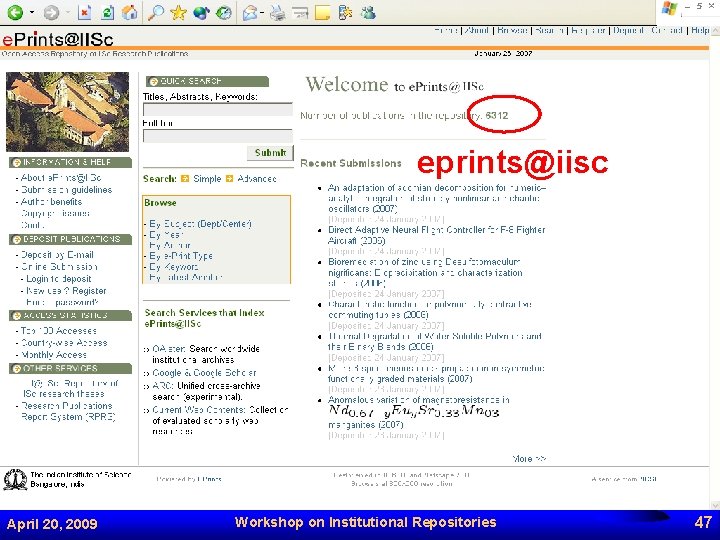Browse By Subject (Dept/Center)
Viewport: 720px width, 540px height.
click(x=200, y=224)
